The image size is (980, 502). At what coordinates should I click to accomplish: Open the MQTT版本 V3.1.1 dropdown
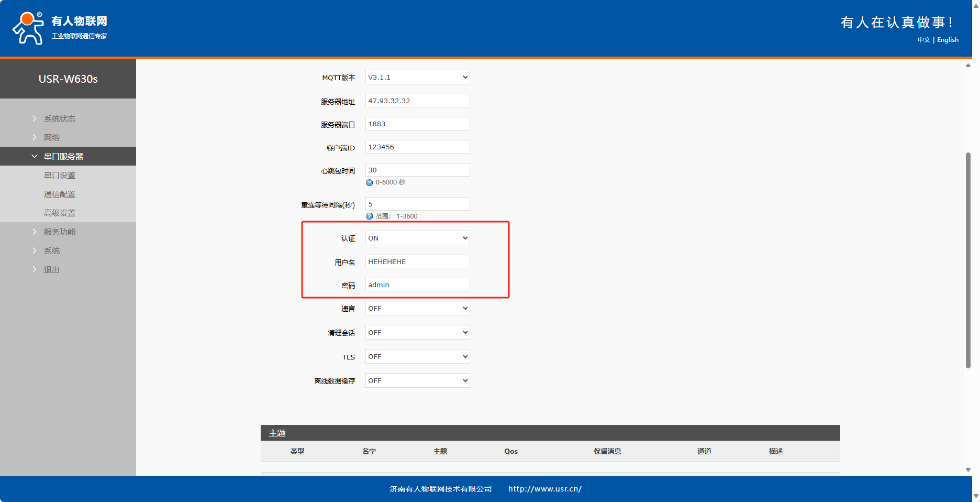(417, 78)
